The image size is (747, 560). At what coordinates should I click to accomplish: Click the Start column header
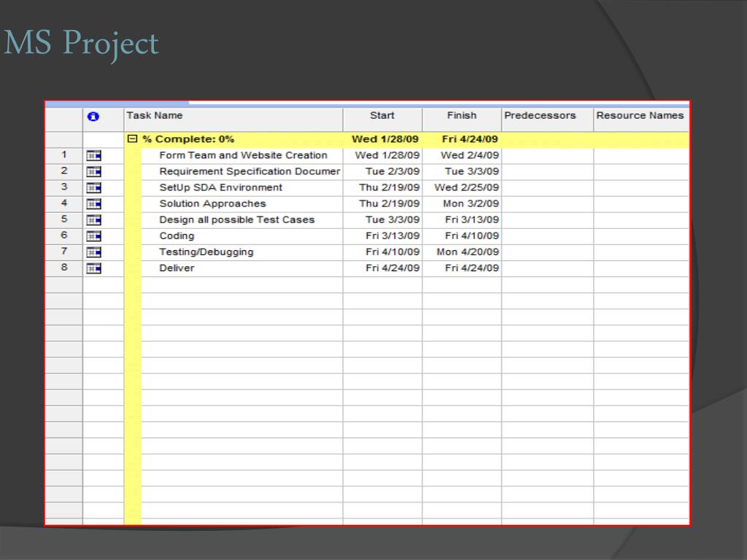tap(382, 119)
